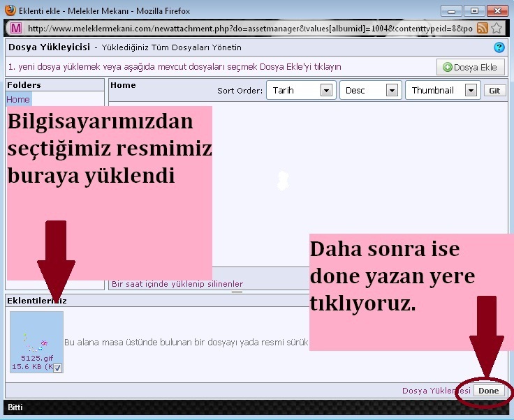Image resolution: width=514 pixels, height=420 pixels.
Task: Click the Firefox logo in the title bar
Action: [x=10, y=10]
